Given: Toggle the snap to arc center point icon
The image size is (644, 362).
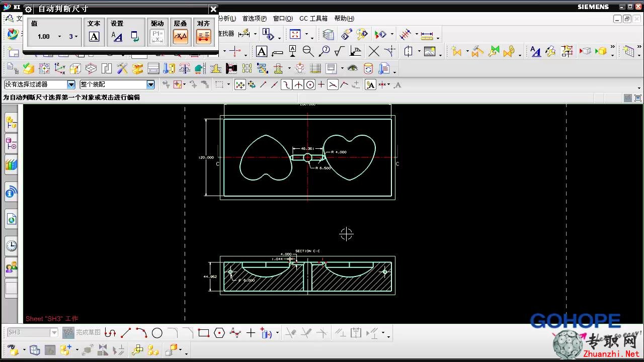Looking at the screenshot, I should pyautogui.click(x=310, y=85).
